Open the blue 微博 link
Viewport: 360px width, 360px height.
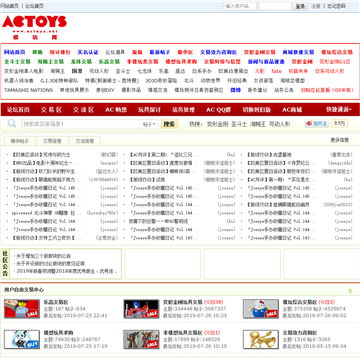(x=235, y=90)
